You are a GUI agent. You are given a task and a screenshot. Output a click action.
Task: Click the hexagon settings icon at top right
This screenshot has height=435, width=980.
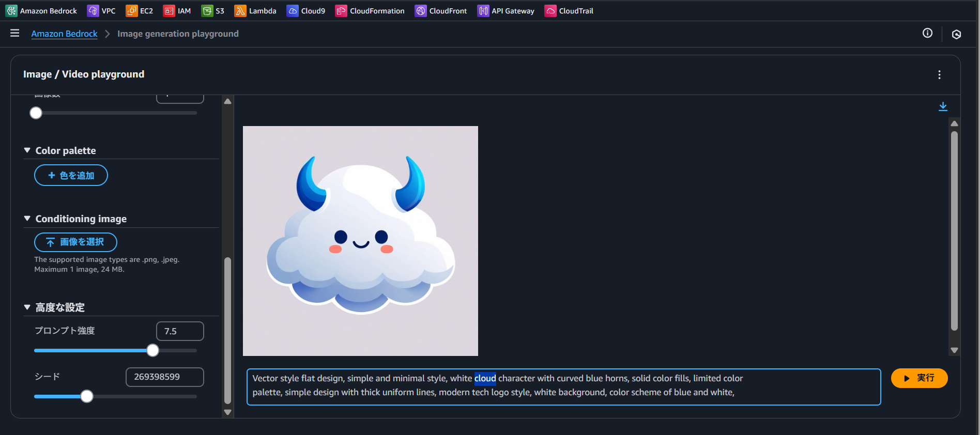(x=956, y=34)
